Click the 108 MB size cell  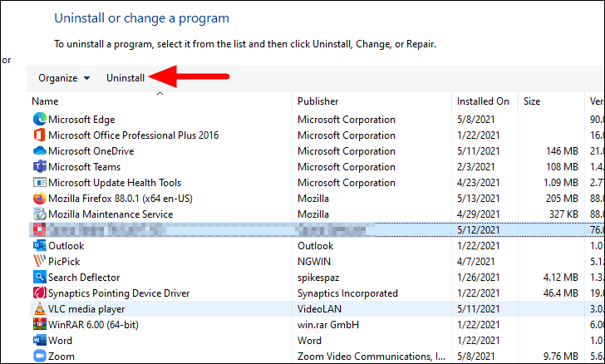pyautogui.click(x=562, y=167)
